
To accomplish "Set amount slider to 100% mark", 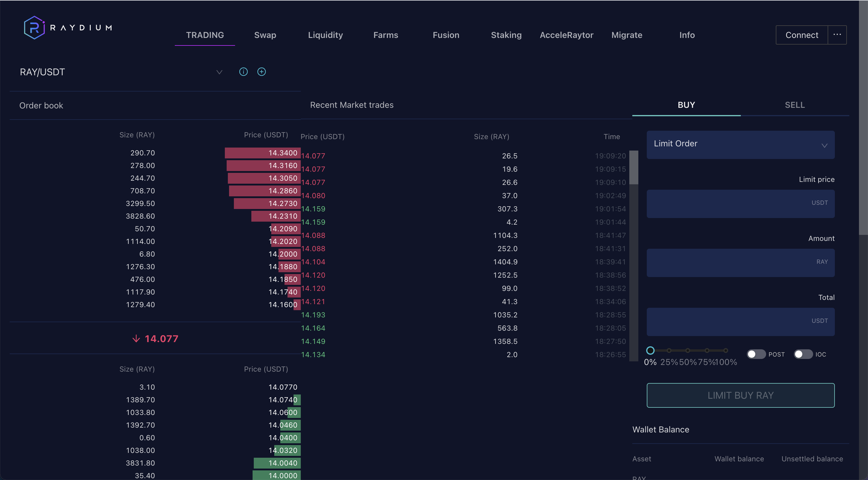I will (x=726, y=351).
